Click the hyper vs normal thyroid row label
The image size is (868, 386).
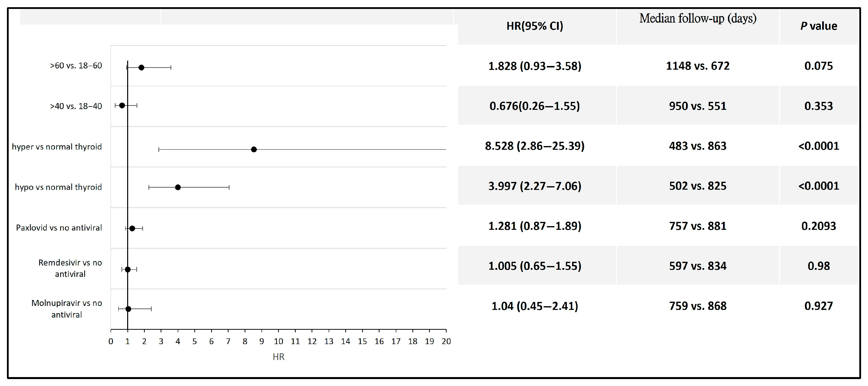coord(57,147)
